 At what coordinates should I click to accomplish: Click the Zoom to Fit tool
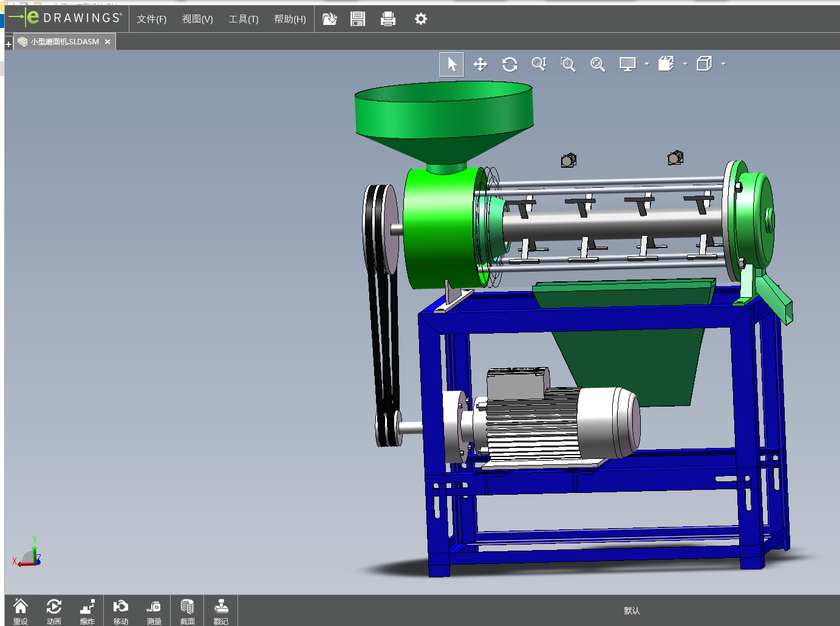click(x=598, y=64)
